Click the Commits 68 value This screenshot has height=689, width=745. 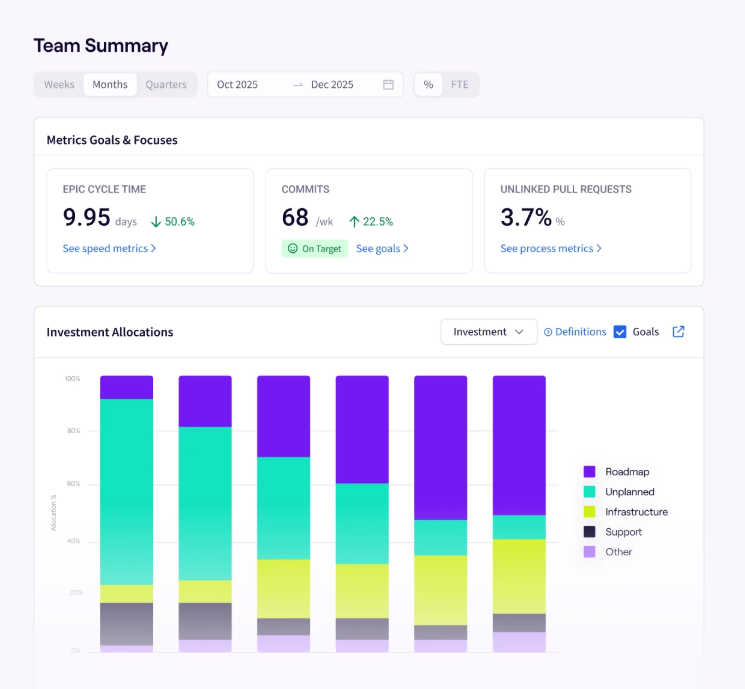point(295,217)
